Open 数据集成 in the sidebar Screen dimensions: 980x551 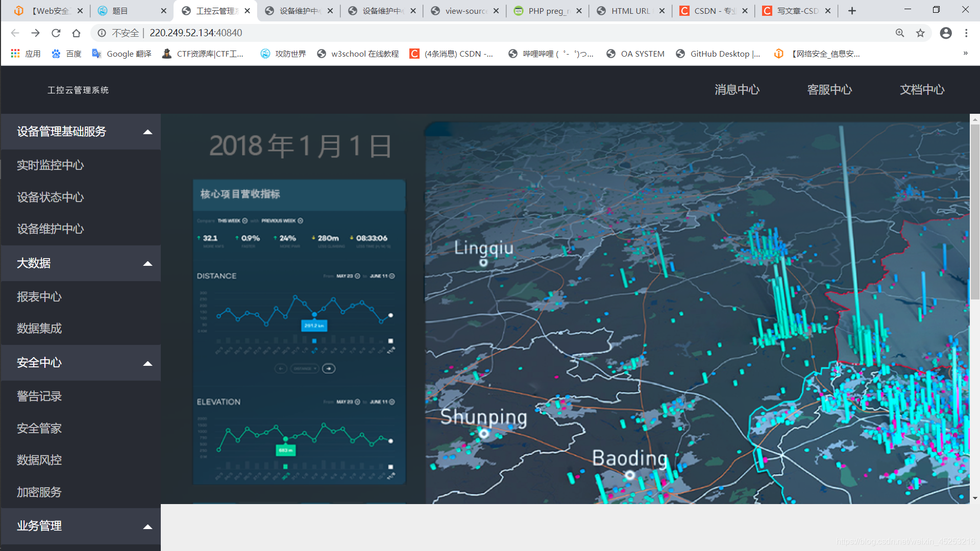(39, 329)
